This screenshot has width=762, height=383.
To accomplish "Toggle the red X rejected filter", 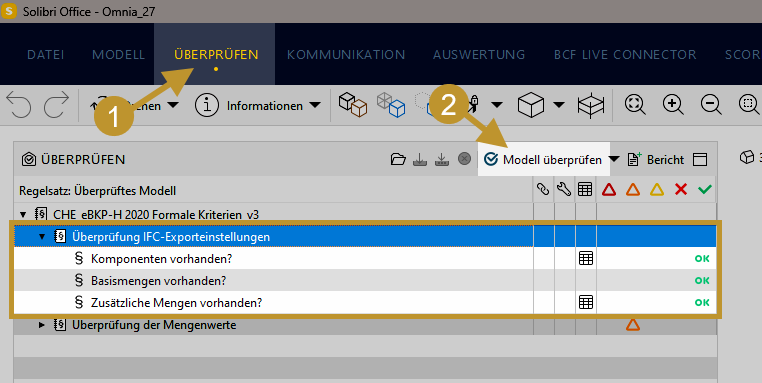I will coord(681,190).
